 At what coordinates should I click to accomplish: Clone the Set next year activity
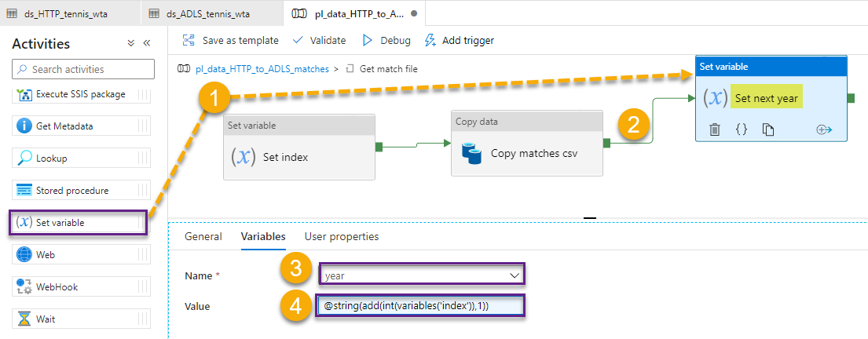(768, 129)
